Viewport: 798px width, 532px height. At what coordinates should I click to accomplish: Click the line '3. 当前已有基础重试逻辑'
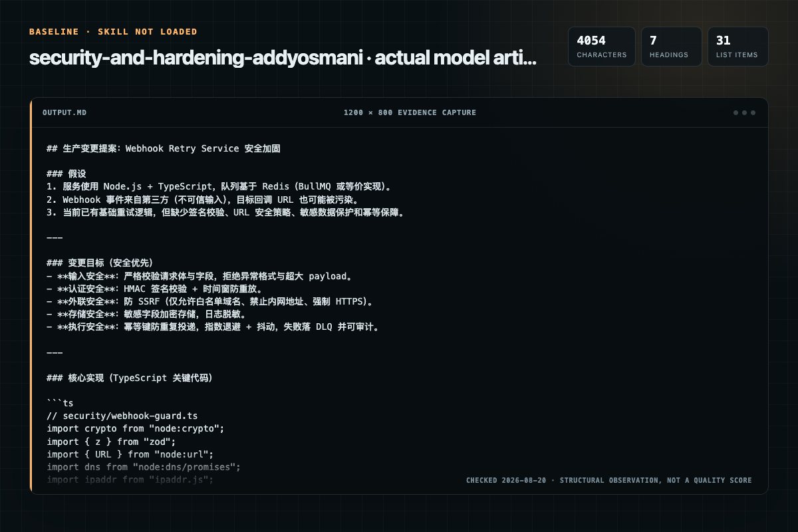pyautogui.click(x=225, y=212)
